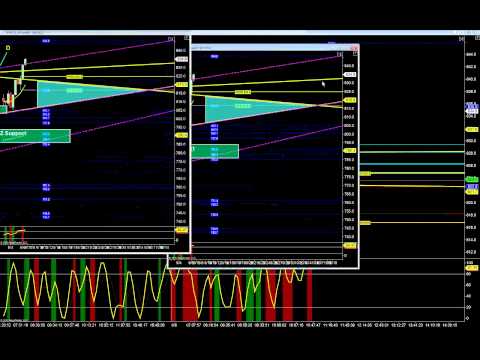The height and width of the screenshot is (360, 480).
Task: Select the green '2.Support' zone in left chart
Action: pos(35,136)
